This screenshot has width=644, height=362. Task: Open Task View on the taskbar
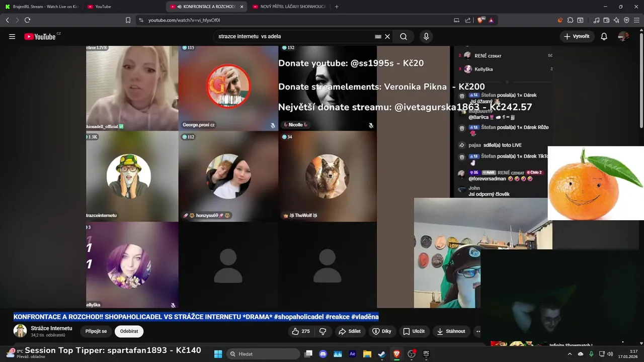308,354
